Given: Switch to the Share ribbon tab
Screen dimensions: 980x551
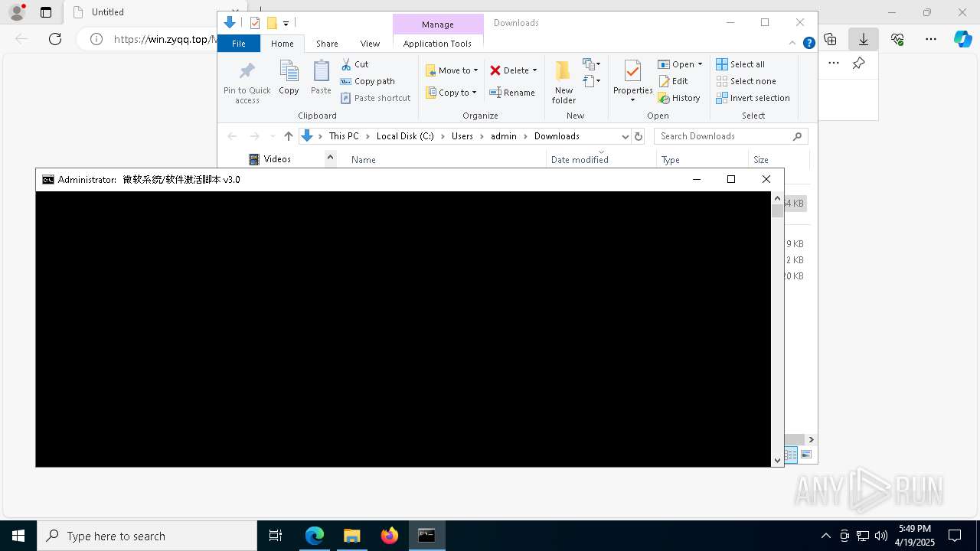Looking at the screenshot, I should [x=327, y=44].
